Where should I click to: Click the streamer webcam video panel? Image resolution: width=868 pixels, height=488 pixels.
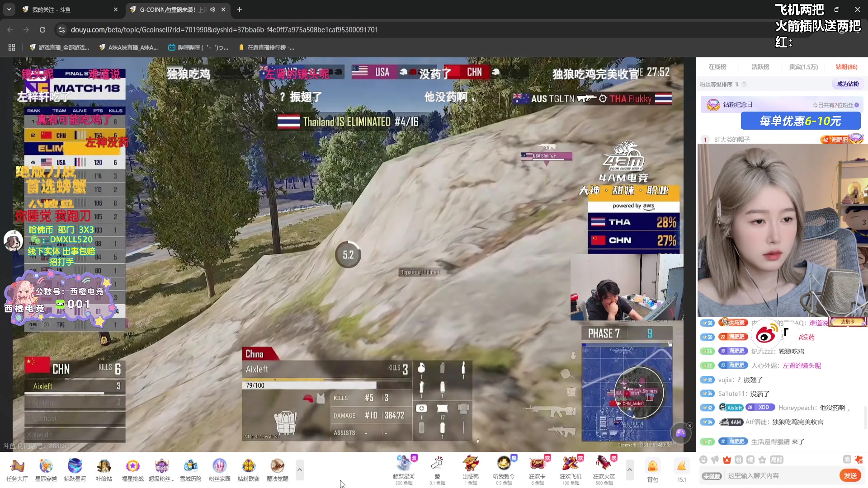click(782, 230)
